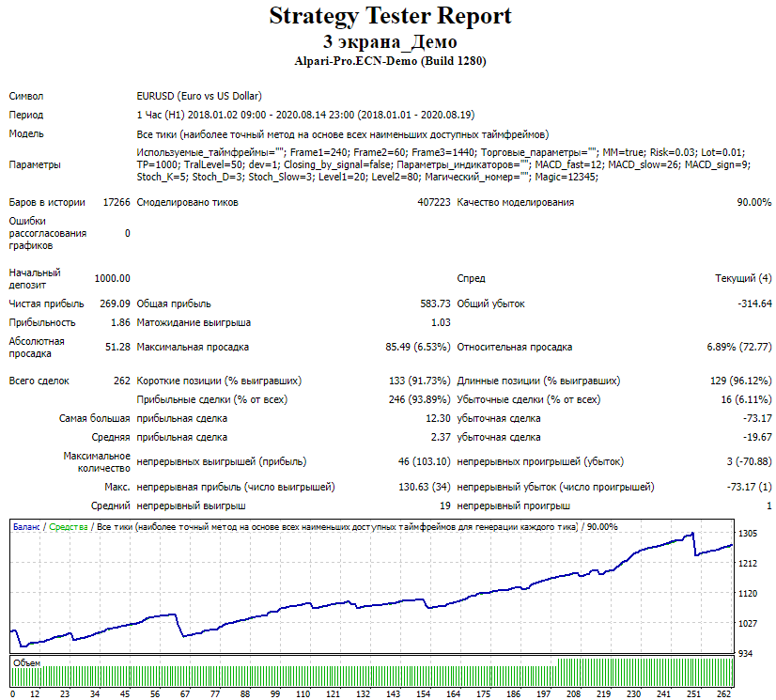
Task: Click the green "Средства" legend label
Action: (69, 527)
